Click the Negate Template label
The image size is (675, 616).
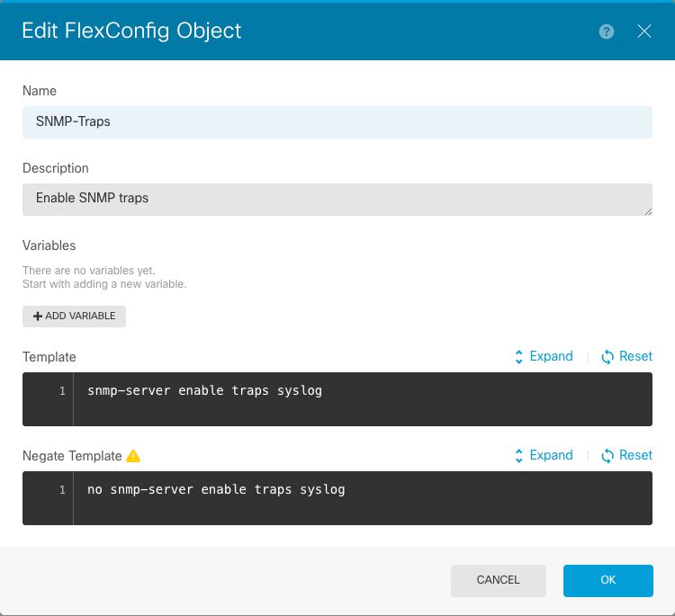pos(72,456)
